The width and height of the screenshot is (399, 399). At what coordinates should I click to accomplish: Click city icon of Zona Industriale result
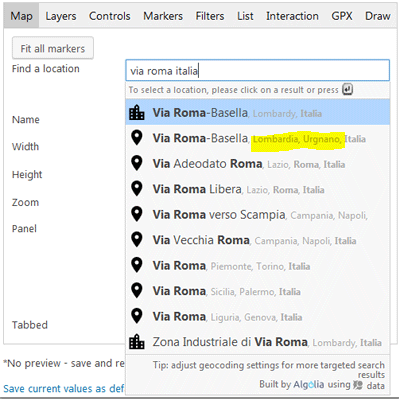(x=137, y=341)
